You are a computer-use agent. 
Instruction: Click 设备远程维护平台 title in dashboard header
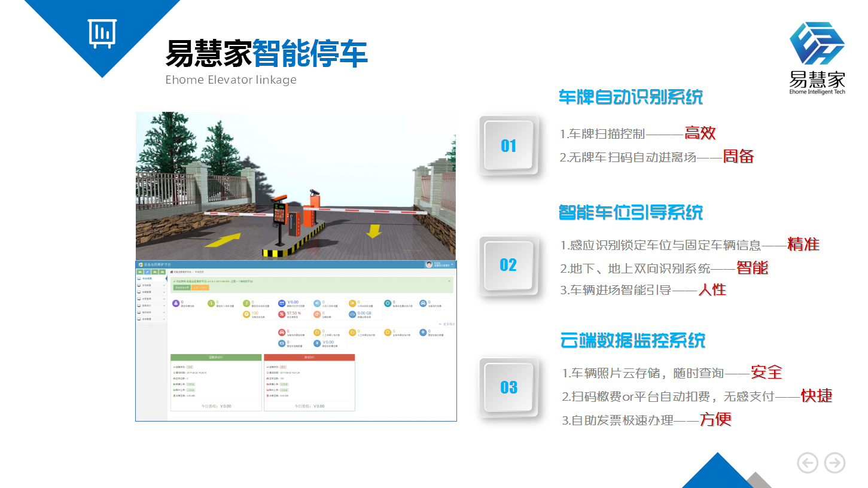157,264
